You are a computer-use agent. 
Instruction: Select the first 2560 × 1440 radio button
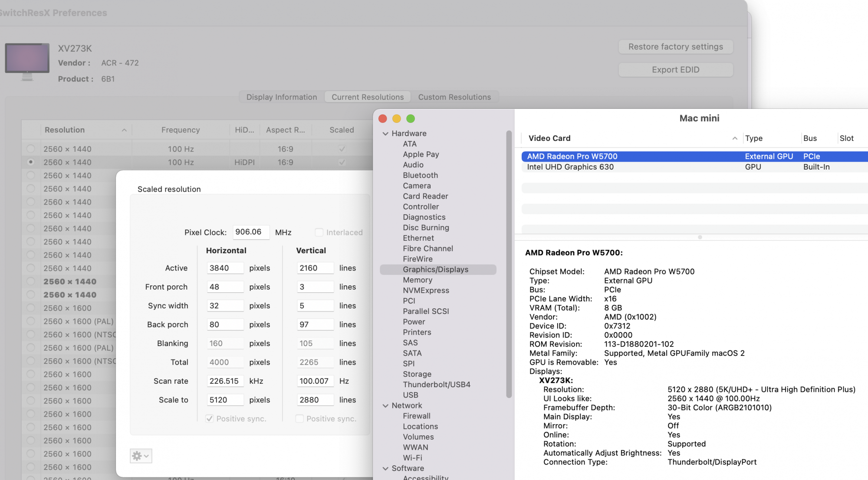pyautogui.click(x=31, y=149)
